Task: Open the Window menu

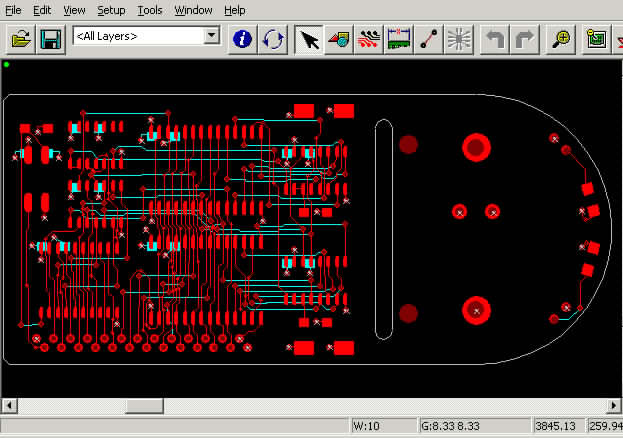Action: (193, 10)
